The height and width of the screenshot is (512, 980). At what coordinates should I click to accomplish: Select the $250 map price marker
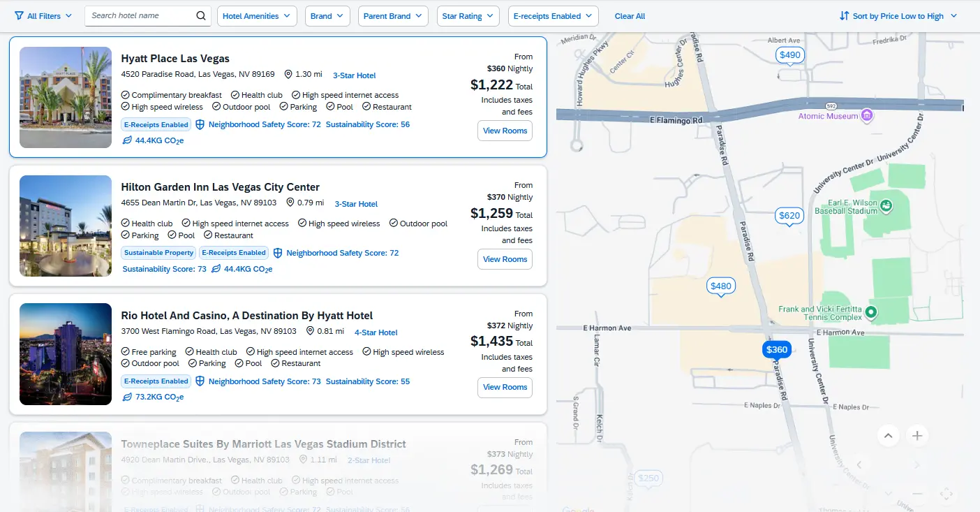coord(648,478)
